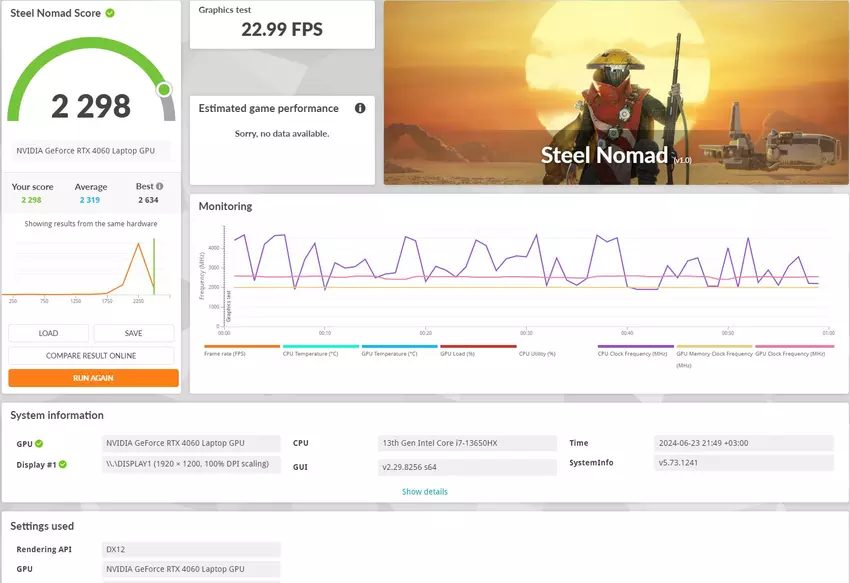Click the green check next to Display #1
The width and height of the screenshot is (850, 583).
click(62, 464)
